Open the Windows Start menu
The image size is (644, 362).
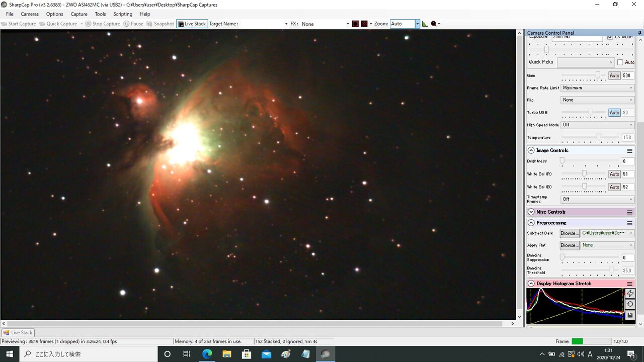pos(10,354)
